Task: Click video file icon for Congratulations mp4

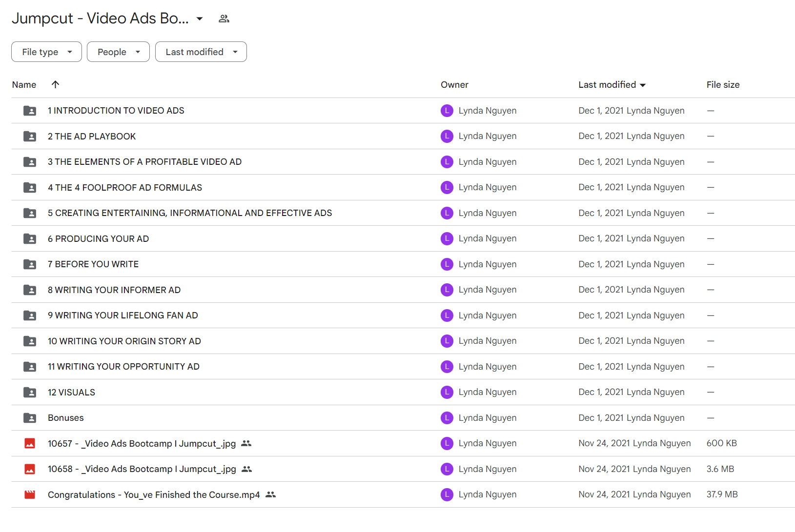Action: [30, 494]
